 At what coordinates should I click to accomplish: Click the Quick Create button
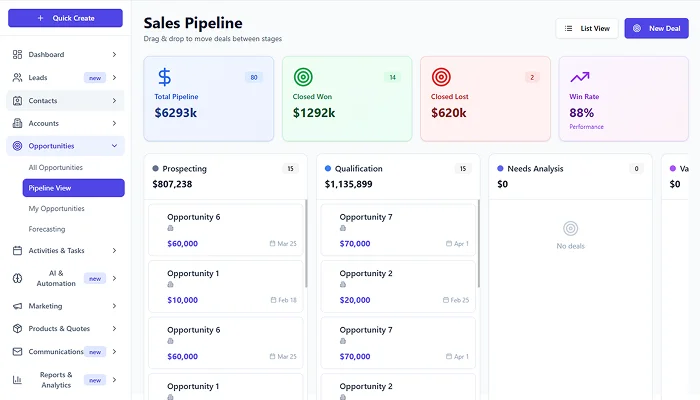click(x=65, y=18)
